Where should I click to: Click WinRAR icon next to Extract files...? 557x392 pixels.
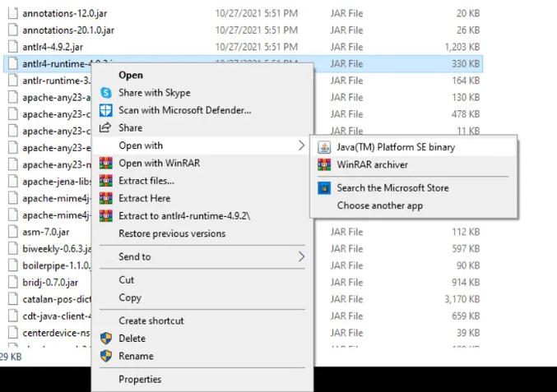click(106, 181)
